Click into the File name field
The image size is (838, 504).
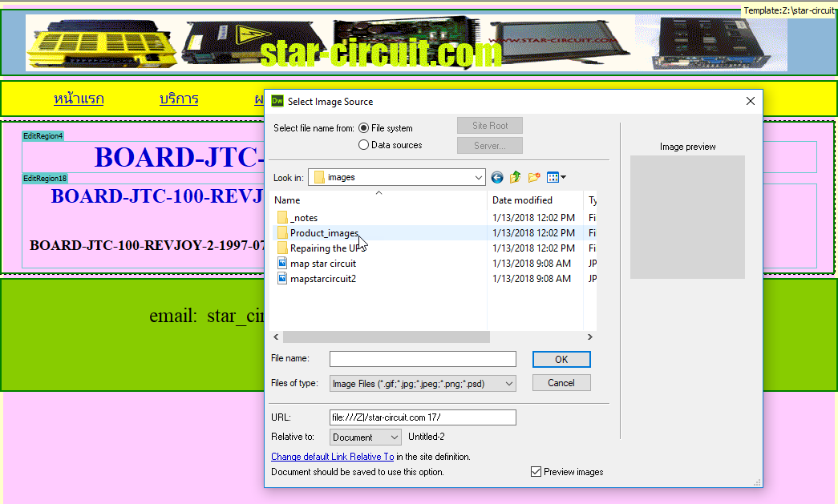pos(423,359)
